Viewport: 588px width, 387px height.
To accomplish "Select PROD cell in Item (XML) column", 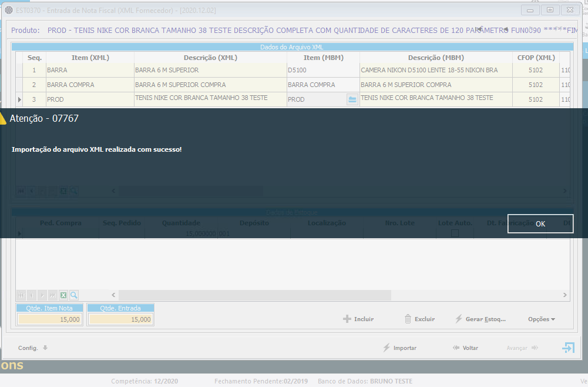I will pos(90,99).
